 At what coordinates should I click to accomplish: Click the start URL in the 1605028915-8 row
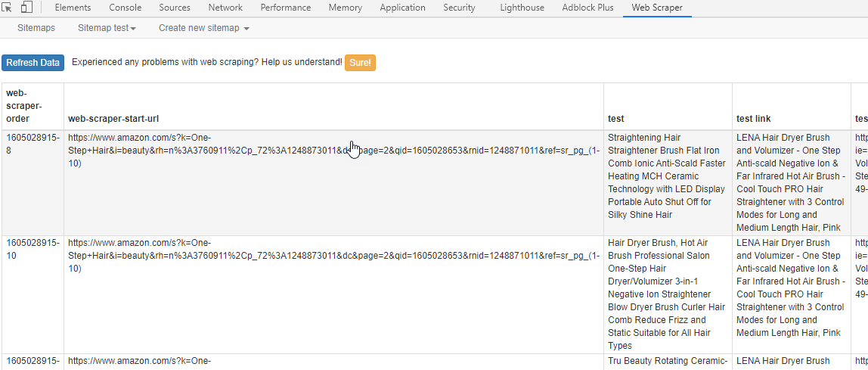[333, 150]
